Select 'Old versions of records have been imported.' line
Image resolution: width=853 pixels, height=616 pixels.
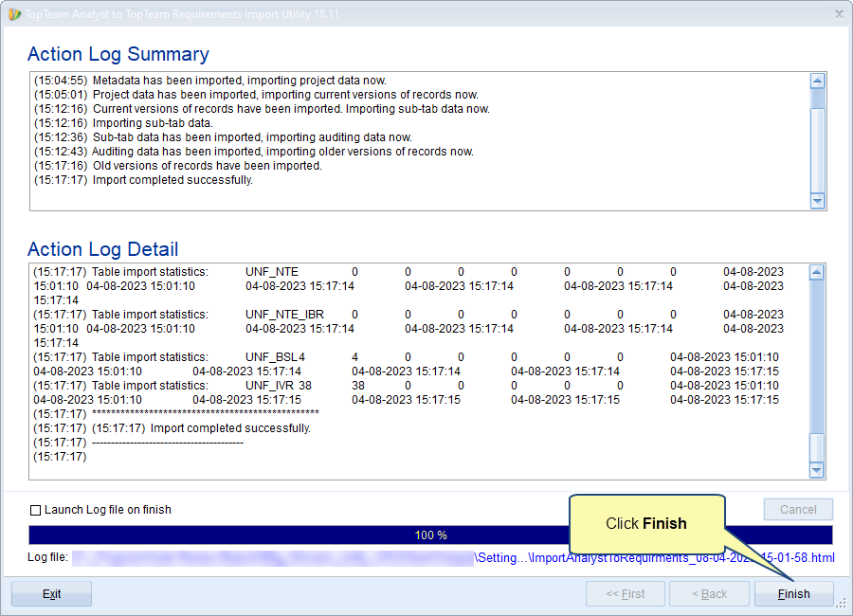pos(178,166)
